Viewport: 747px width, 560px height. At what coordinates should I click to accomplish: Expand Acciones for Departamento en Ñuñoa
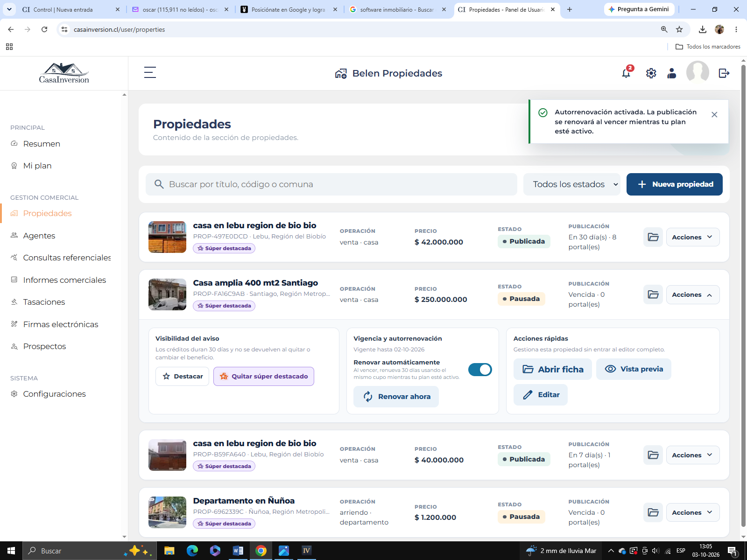click(693, 512)
